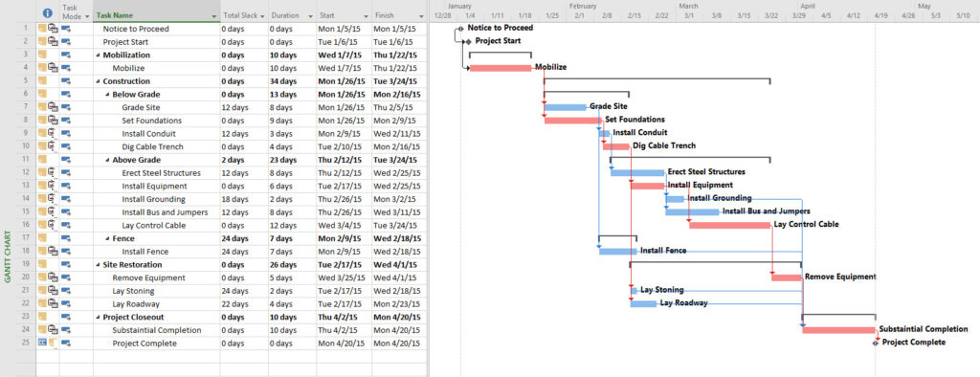Click the 34 days Duration cell for Construction
Image resolution: width=980 pixels, height=377 pixels.
(293, 81)
